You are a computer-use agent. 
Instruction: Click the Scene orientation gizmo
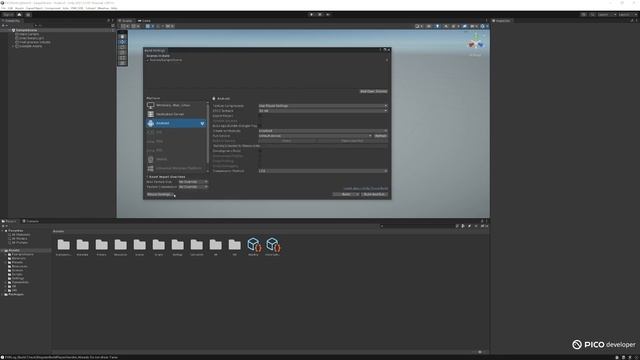[476, 42]
